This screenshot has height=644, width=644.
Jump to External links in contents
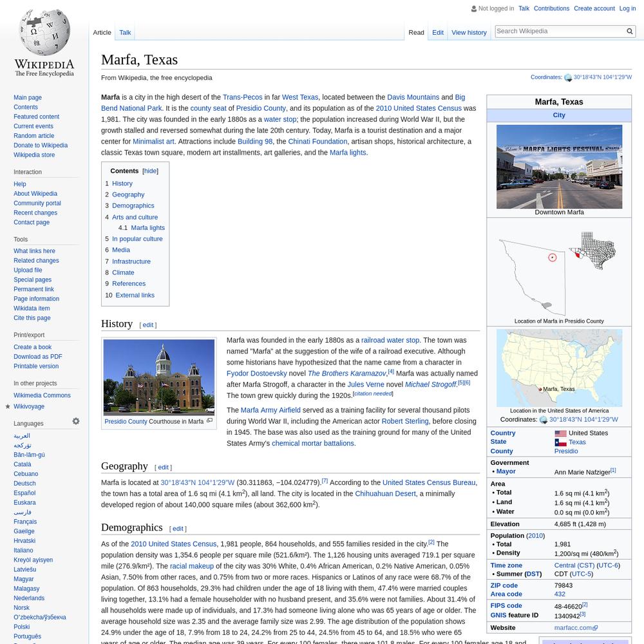(x=135, y=296)
